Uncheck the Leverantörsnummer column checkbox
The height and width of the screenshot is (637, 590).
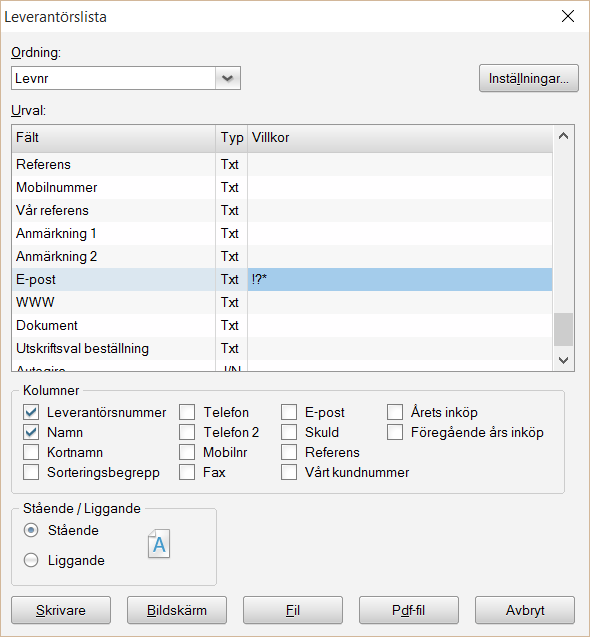(31, 412)
